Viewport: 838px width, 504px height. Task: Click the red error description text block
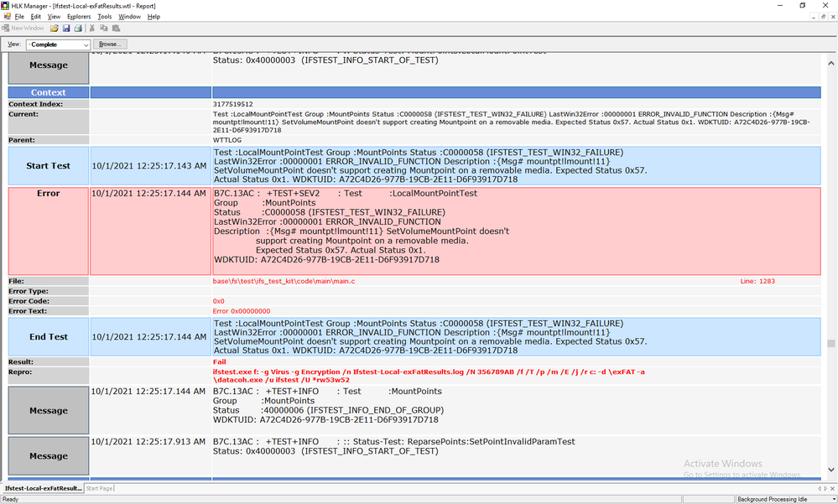(x=362, y=226)
